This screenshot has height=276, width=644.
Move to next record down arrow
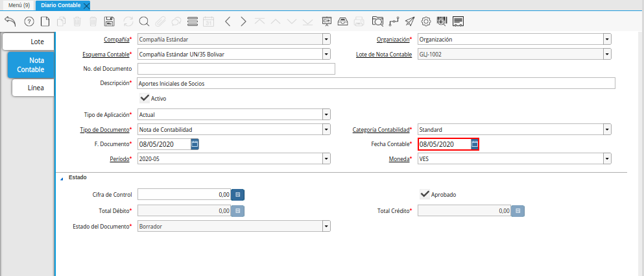tap(292, 21)
